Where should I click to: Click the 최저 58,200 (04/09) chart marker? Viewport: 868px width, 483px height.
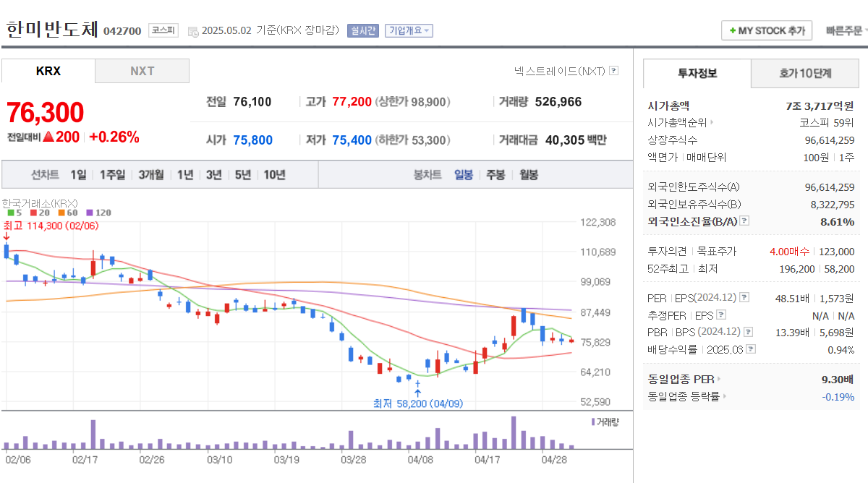418,403
